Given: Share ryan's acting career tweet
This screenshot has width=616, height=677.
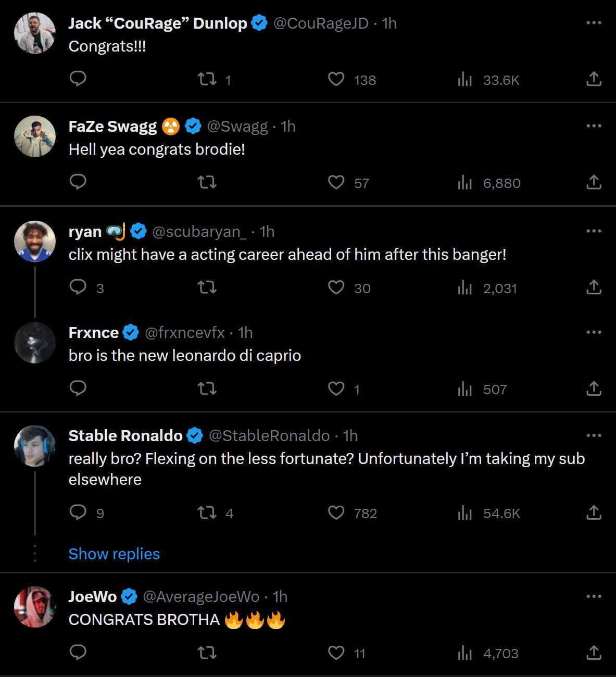Looking at the screenshot, I should point(594,287).
